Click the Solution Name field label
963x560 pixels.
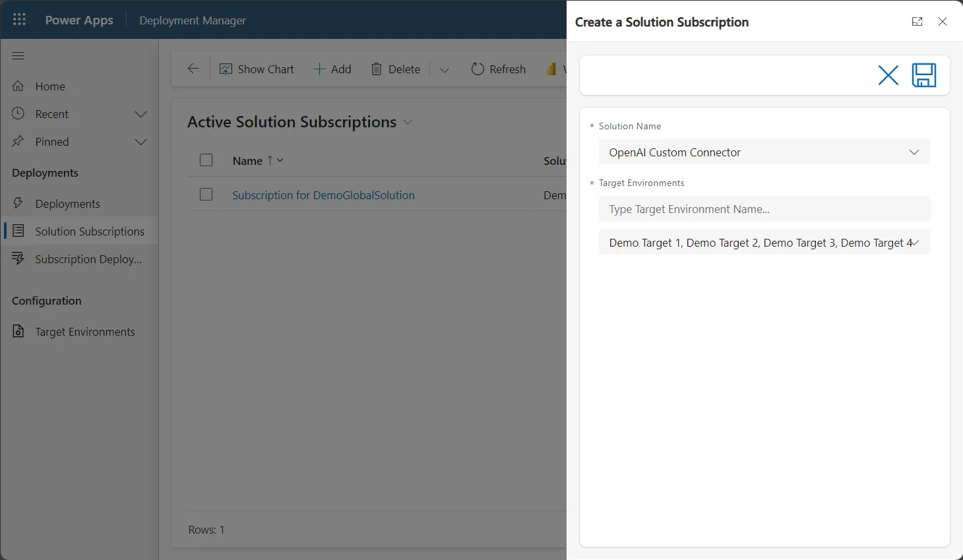pyautogui.click(x=630, y=126)
